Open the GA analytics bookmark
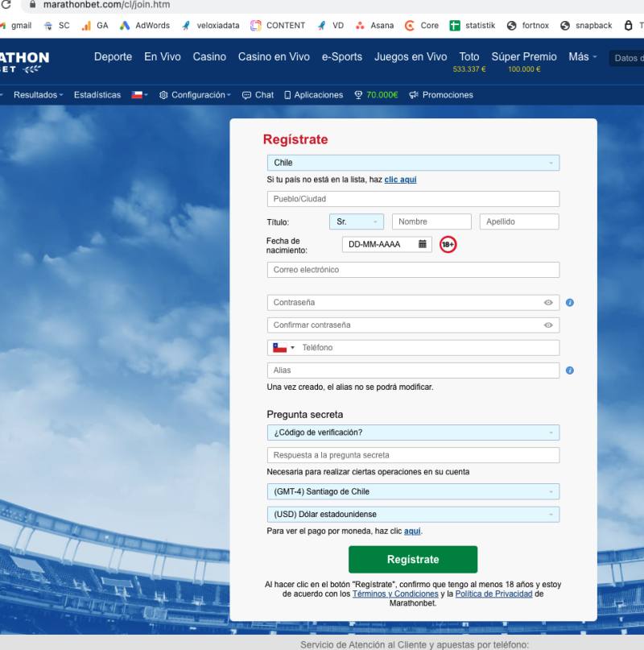644x650 pixels. click(95, 26)
